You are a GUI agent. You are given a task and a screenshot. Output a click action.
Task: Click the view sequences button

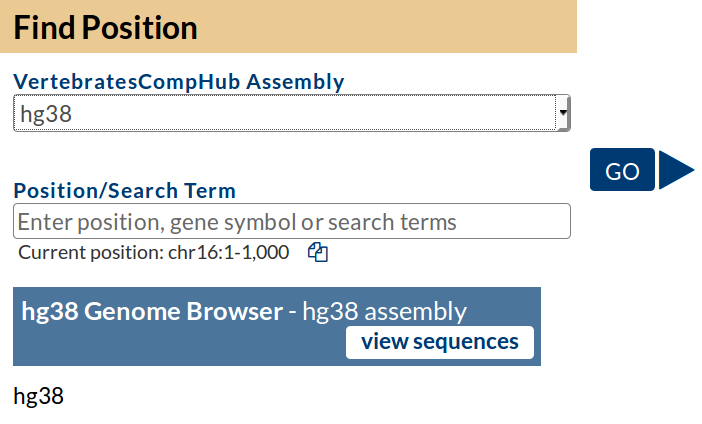[x=440, y=342]
